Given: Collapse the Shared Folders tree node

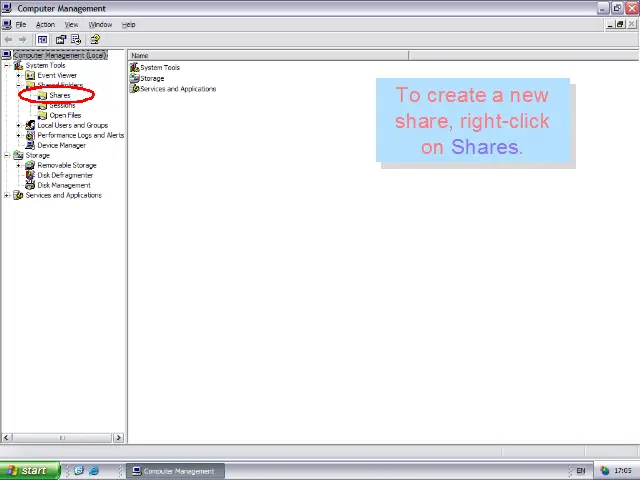Looking at the screenshot, I should (x=18, y=85).
